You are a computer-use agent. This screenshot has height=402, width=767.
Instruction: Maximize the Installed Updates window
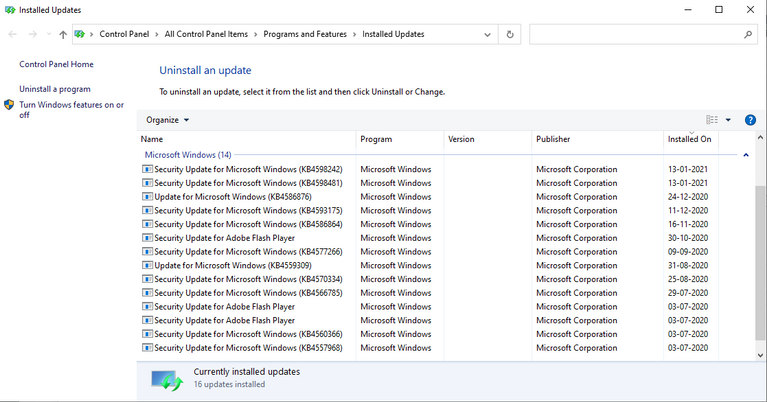pos(719,10)
